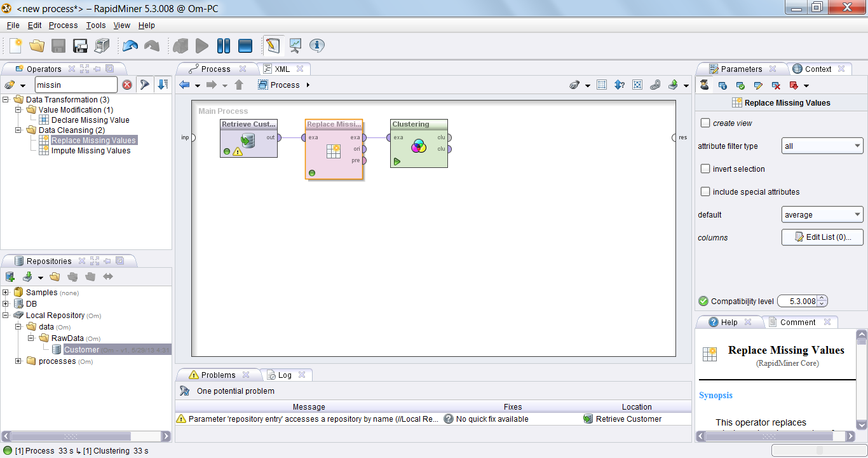Toggle expert mode graduate icon in Parameters
The width and height of the screenshot is (868, 458).
[704, 85]
